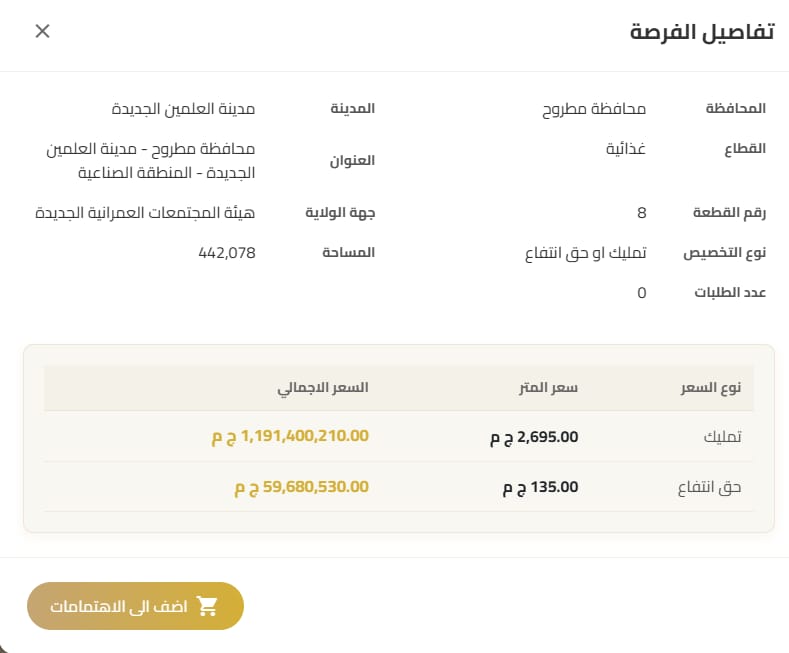Screen dimensions: 789x653
Task: Click the هيئة المجتمعات العمرانية الجديدة value
Action: click(x=145, y=213)
